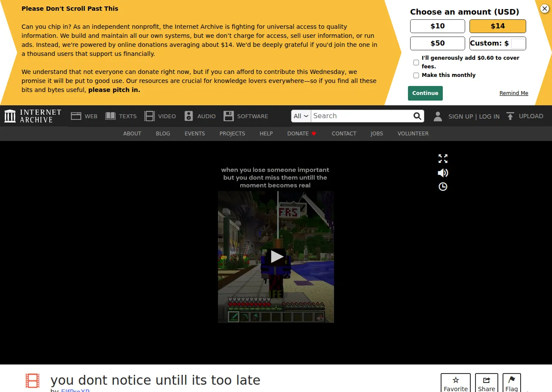Click the Favorite star button

pyautogui.click(x=456, y=383)
